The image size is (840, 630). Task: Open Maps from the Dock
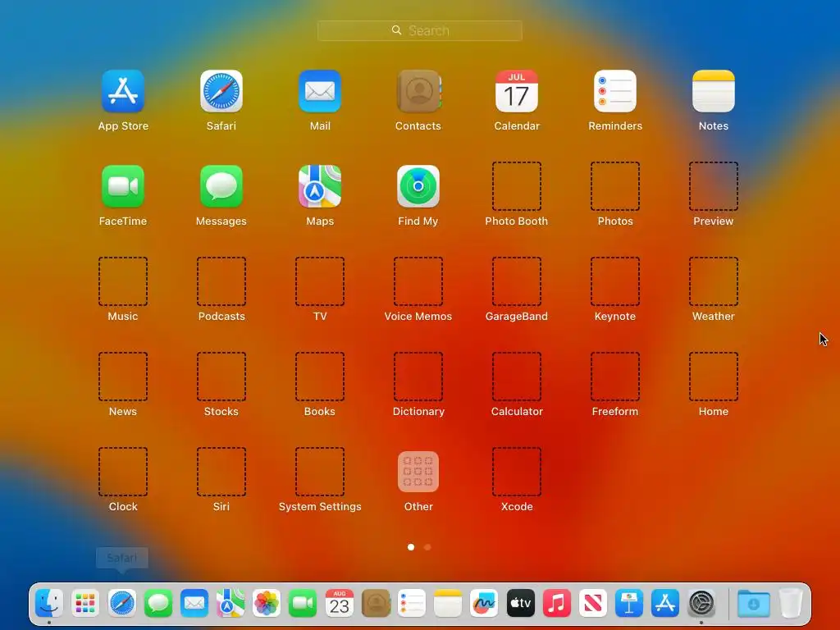[231, 603]
